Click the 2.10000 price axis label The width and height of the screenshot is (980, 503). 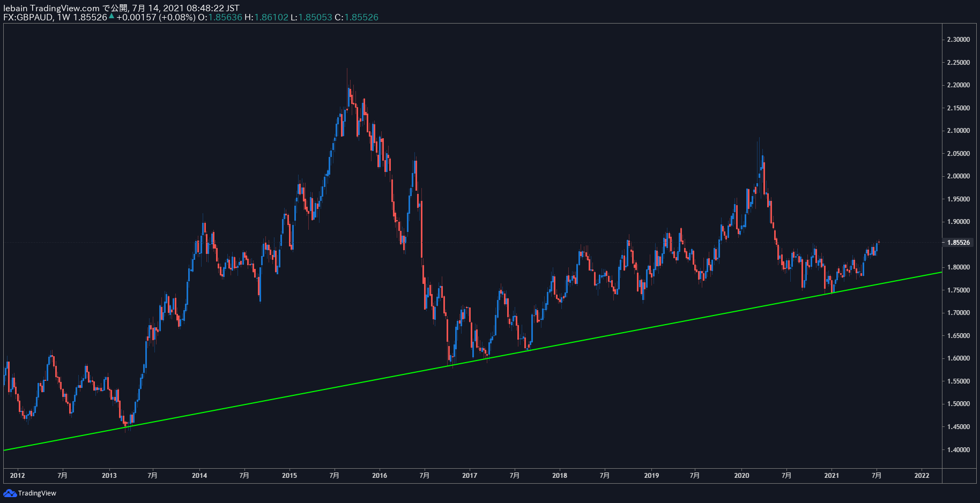pos(959,131)
